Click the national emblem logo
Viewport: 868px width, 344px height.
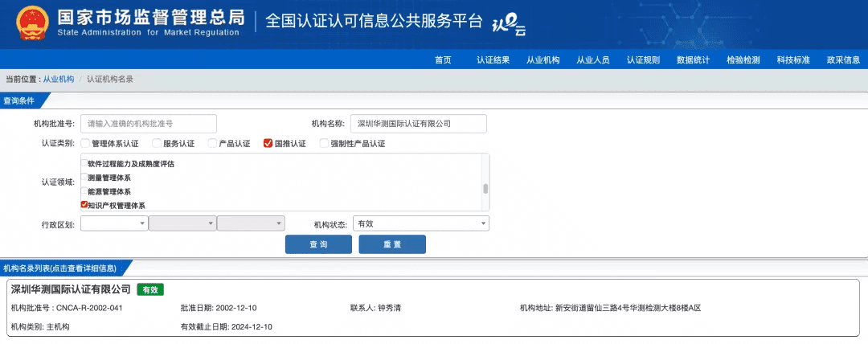[30, 23]
